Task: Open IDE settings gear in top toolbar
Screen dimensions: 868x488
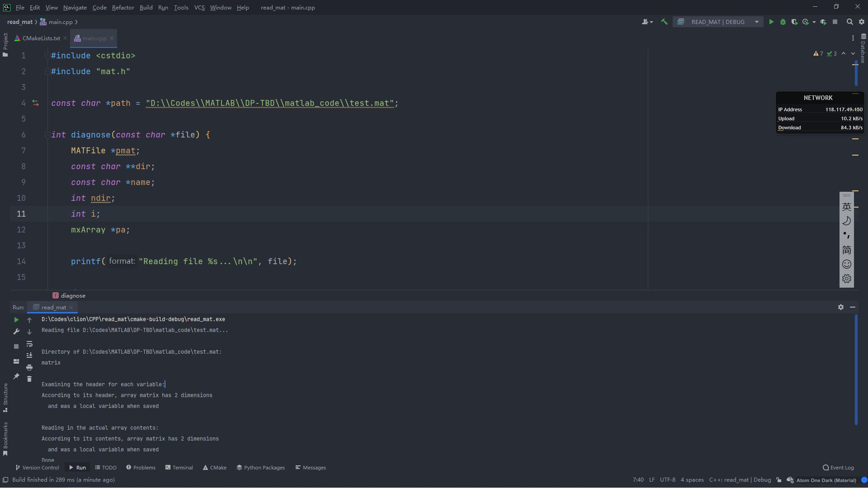Action: pos(862,22)
